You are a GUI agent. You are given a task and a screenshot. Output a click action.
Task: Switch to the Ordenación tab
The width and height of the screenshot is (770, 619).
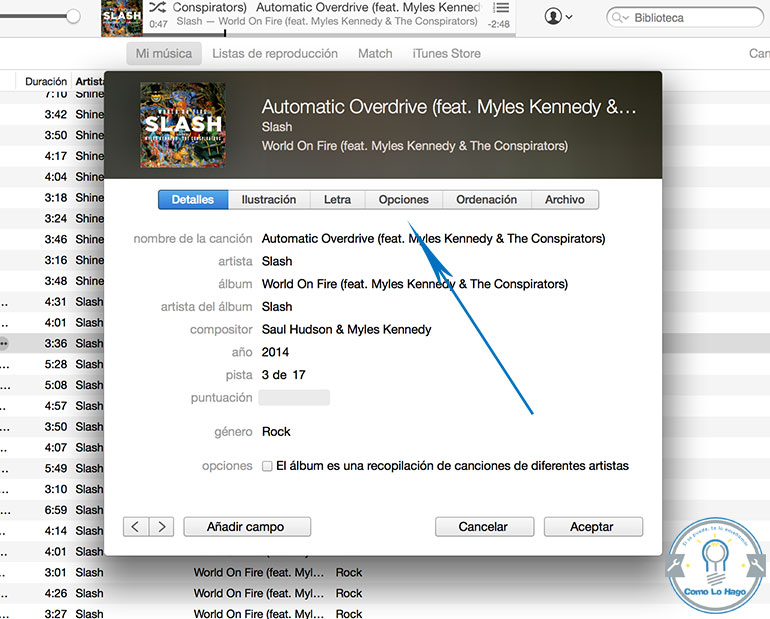click(487, 200)
